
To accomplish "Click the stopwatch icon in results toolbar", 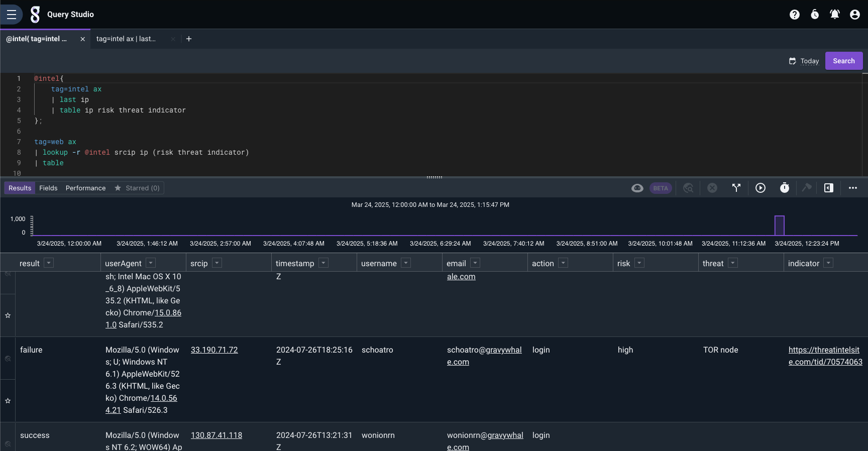I will point(785,188).
